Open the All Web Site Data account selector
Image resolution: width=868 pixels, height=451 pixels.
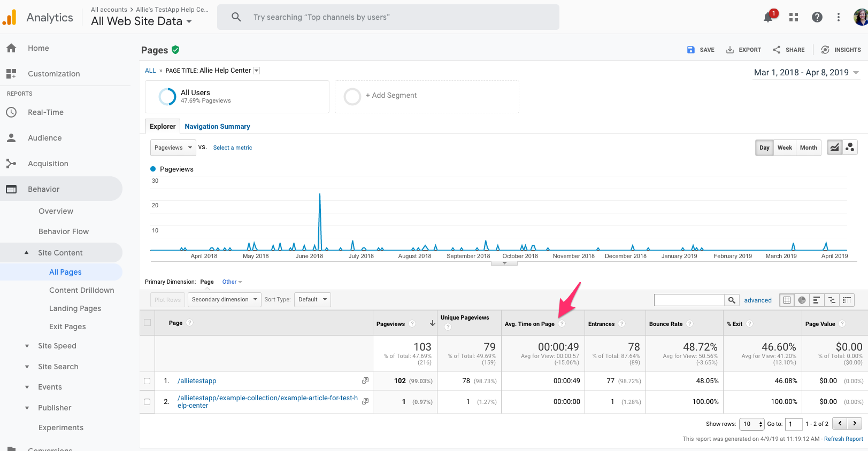142,21
